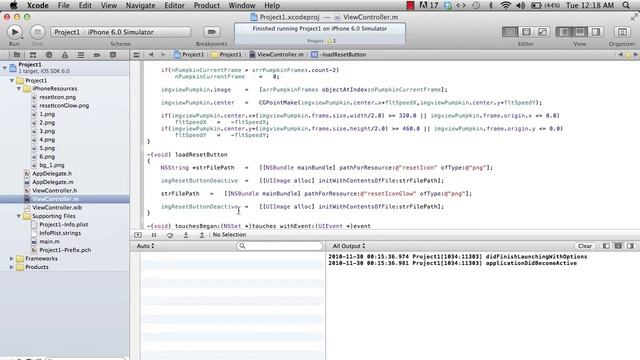This screenshot has width=640, height=360.
Task: Select the Assistant editor mode
Action: click(526, 32)
